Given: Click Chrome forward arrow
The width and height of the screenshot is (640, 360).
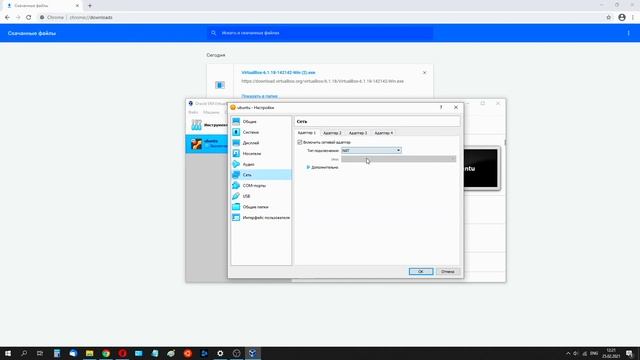Looking at the screenshot, I should point(18,18).
